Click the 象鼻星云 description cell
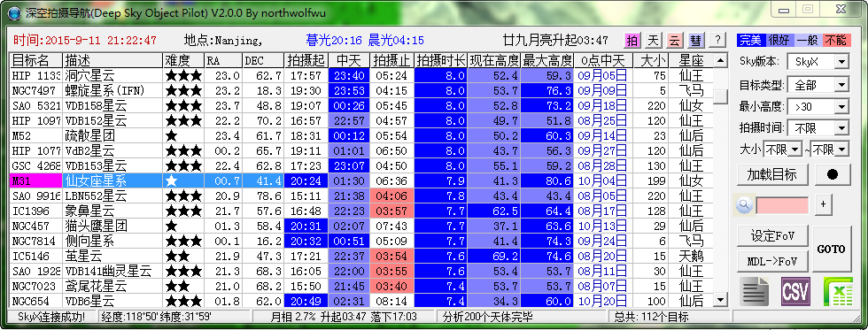 tap(113, 211)
